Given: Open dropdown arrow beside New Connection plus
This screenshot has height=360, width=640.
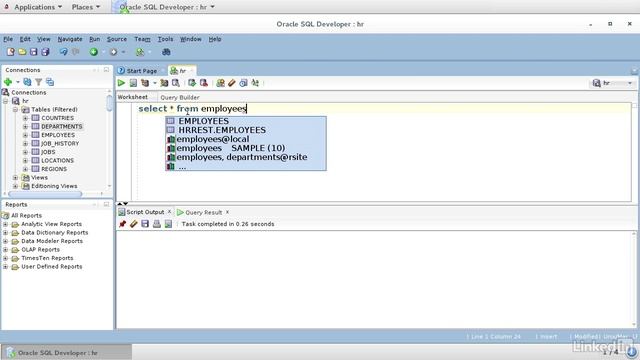Looking at the screenshot, I should coord(18,82).
